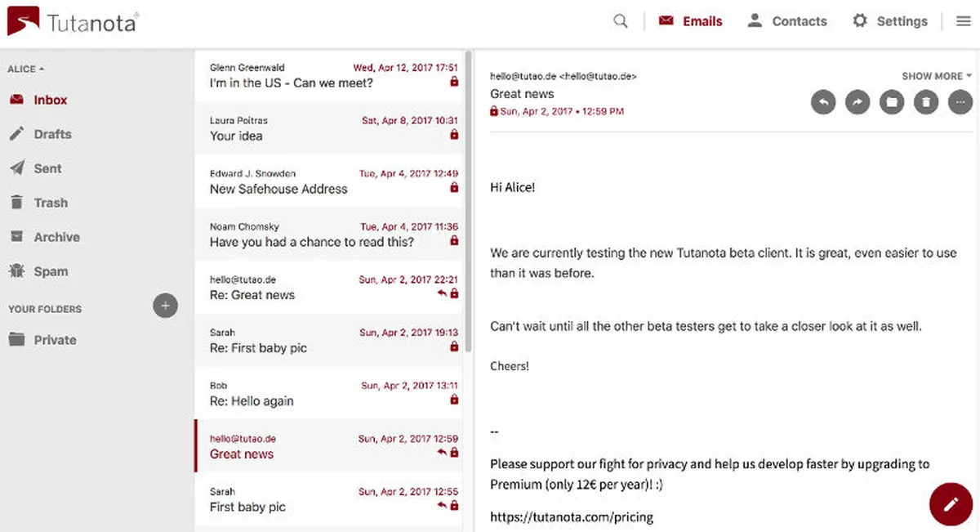Image resolution: width=980 pixels, height=532 pixels.
Task: Move the open email to a folder
Action: [x=892, y=102]
